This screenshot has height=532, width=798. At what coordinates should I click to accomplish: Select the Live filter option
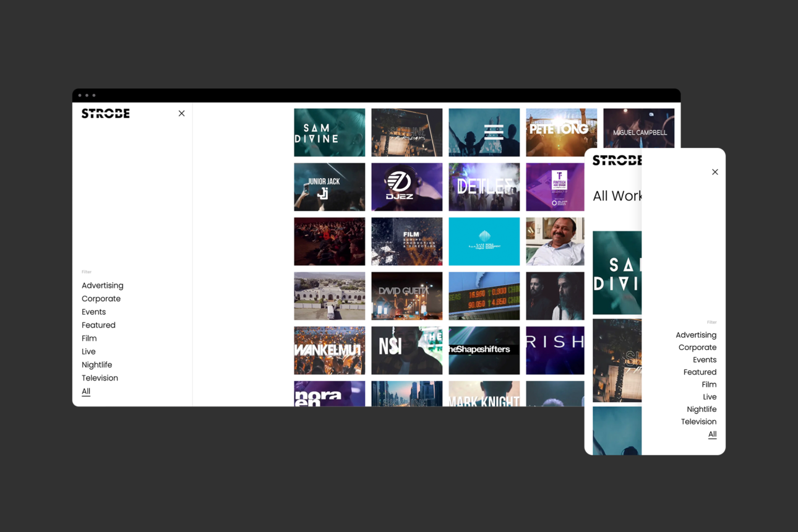pos(88,351)
